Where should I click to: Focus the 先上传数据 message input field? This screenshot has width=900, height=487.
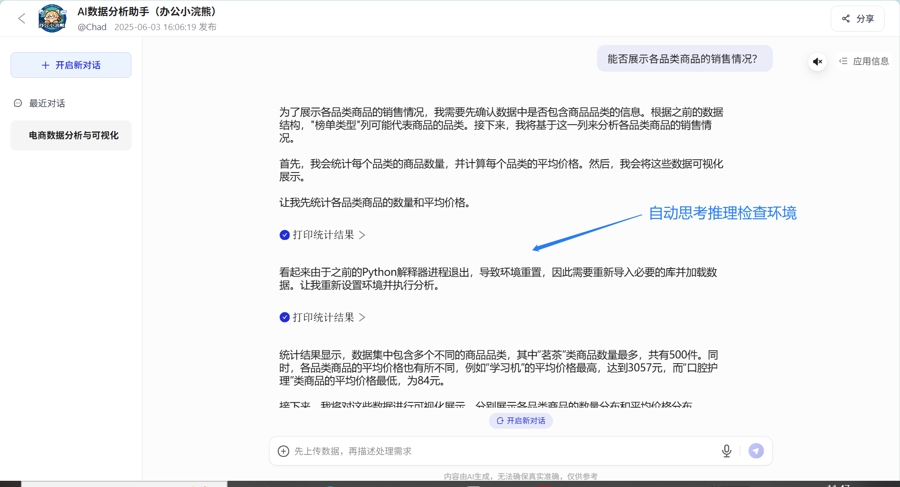(500, 451)
